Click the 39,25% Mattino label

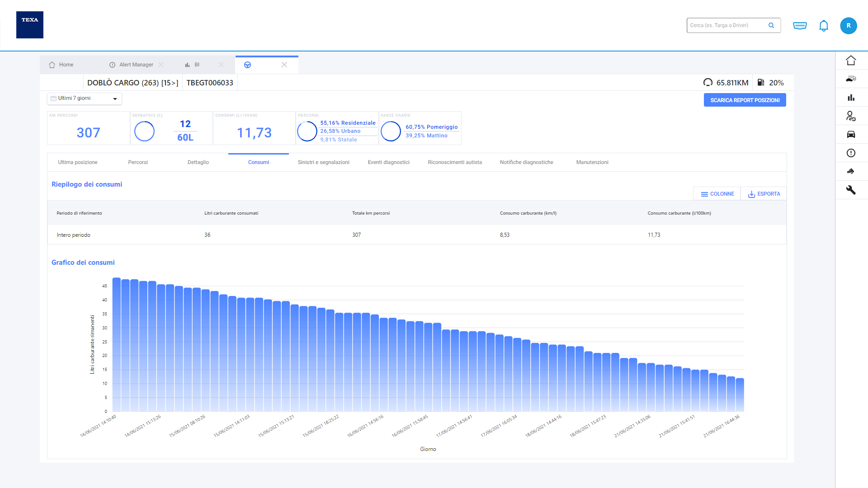click(x=426, y=136)
